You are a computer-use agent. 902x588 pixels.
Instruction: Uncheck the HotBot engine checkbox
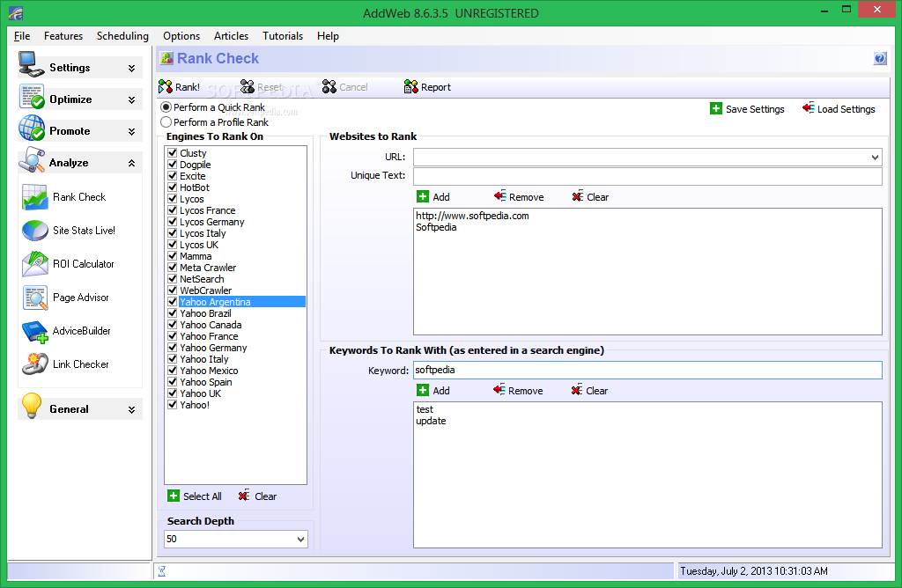[172, 187]
